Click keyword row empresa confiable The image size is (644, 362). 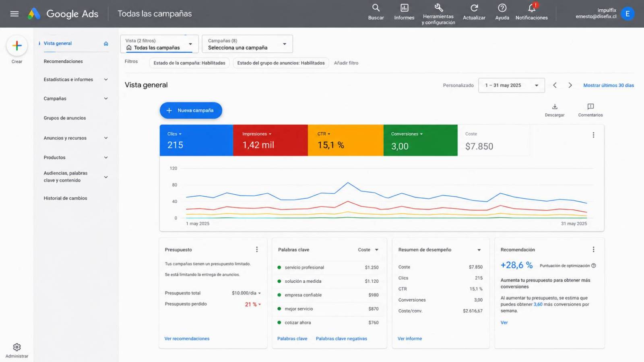[x=328, y=295]
